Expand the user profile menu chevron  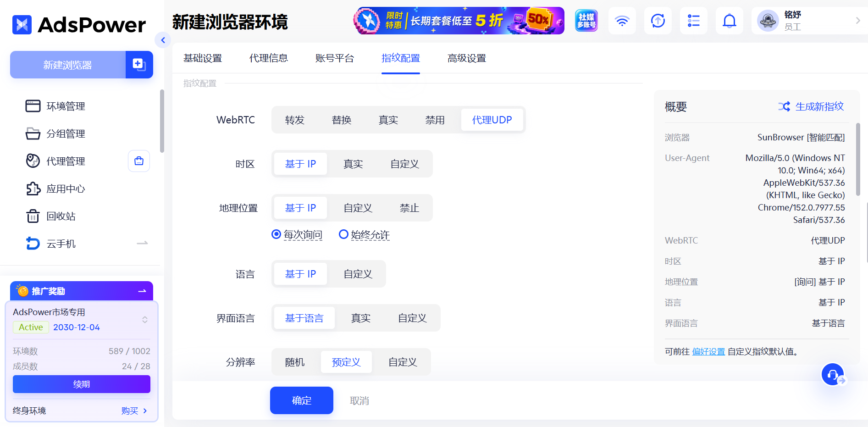pos(858,21)
